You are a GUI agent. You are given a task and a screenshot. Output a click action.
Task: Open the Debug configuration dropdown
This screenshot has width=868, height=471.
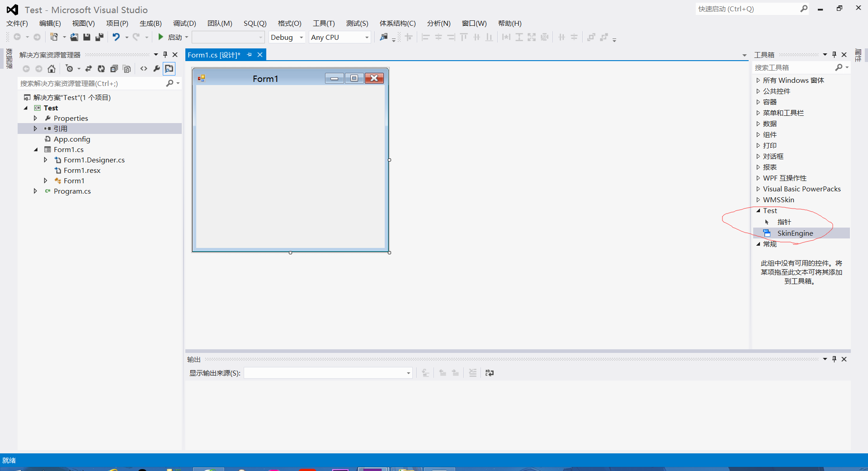pyautogui.click(x=301, y=38)
